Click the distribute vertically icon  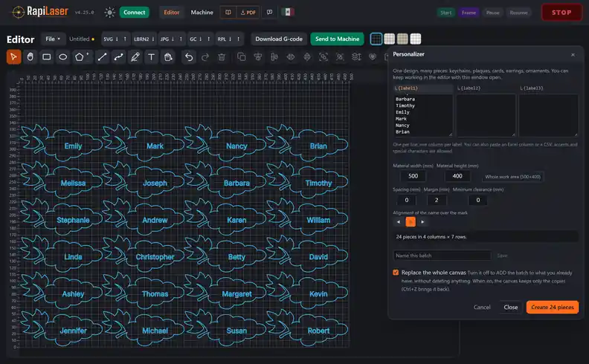[x=274, y=57]
